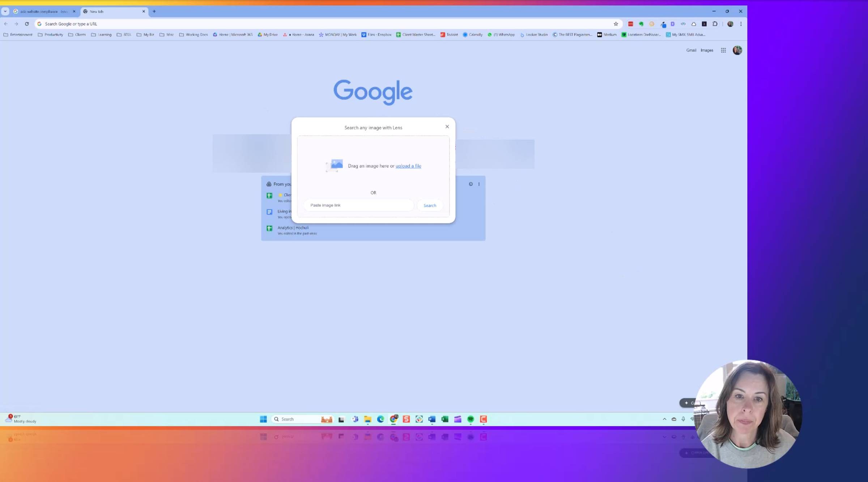Image resolution: width=868 pixels, height=482 pixels.
Task: Click the red extension icon in toolbar
Action: (x=630, y=24)
